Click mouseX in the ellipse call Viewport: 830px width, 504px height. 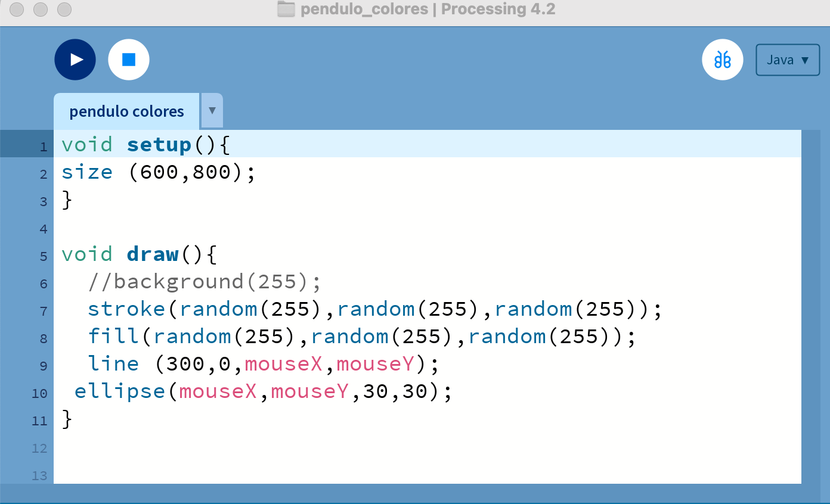point(218,391)
